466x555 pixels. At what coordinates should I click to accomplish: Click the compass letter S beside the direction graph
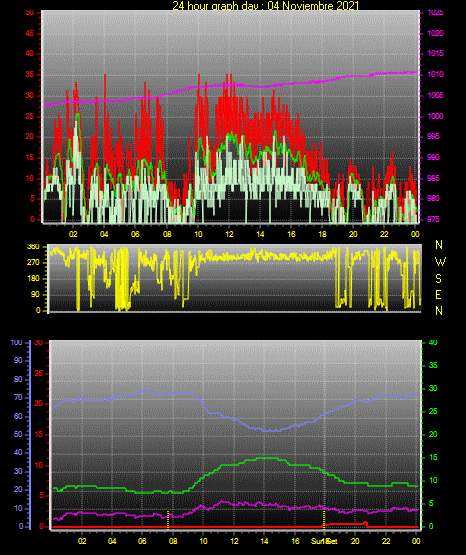point(438,279)
